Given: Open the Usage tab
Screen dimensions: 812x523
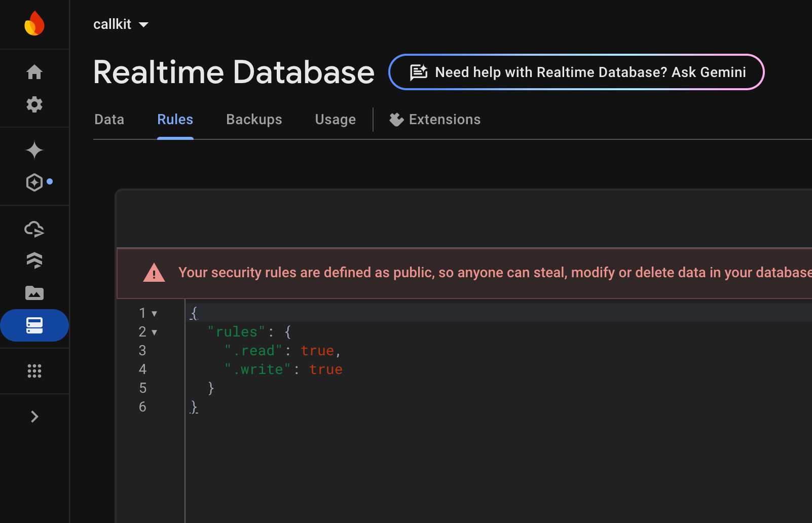Looking at the screenshot, I should [x=336, y=120].
